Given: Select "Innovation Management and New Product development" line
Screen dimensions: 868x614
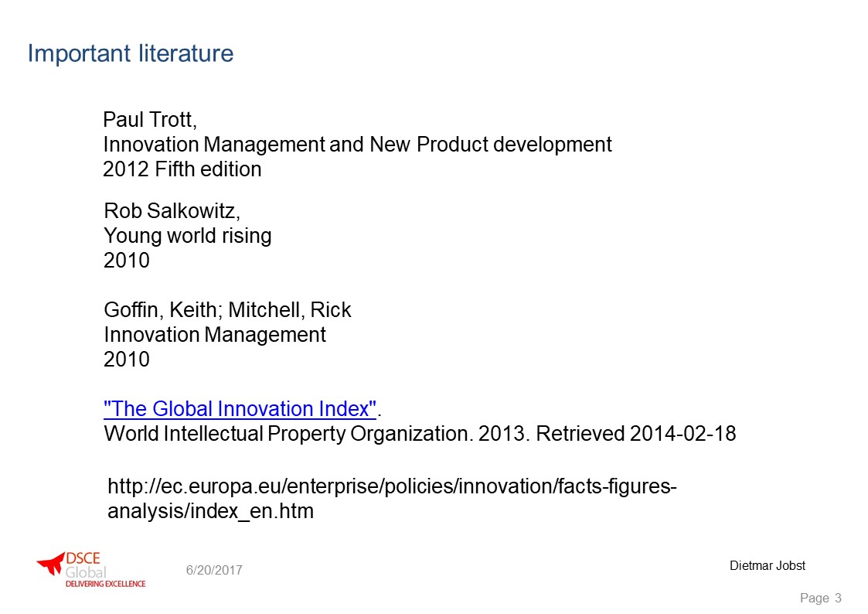Looking at the screenshot, I should pos(357,145).
